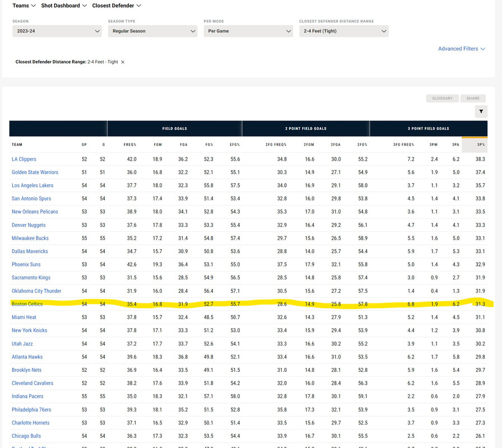Open the table filter funnel icon

(481, 111)
